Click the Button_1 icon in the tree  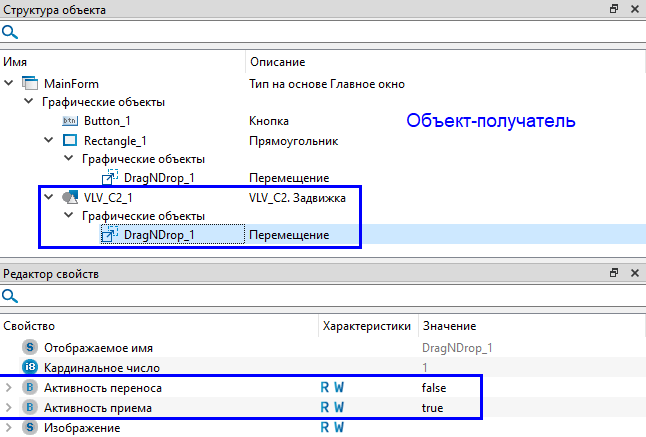click(70, 121)
